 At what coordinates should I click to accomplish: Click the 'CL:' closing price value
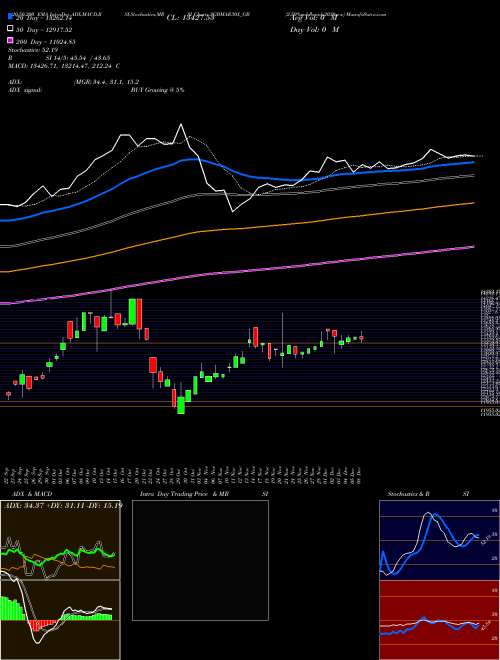190,18
